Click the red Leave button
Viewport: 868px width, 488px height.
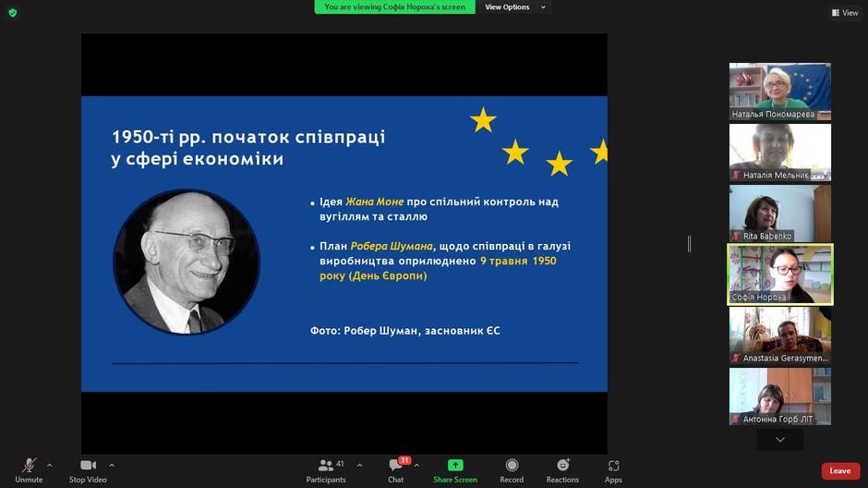[840, 470]
